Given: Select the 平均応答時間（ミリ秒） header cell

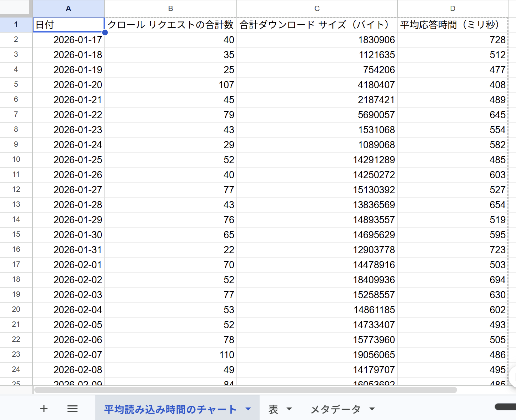Looking at the screenshot, I should point(452,24).
